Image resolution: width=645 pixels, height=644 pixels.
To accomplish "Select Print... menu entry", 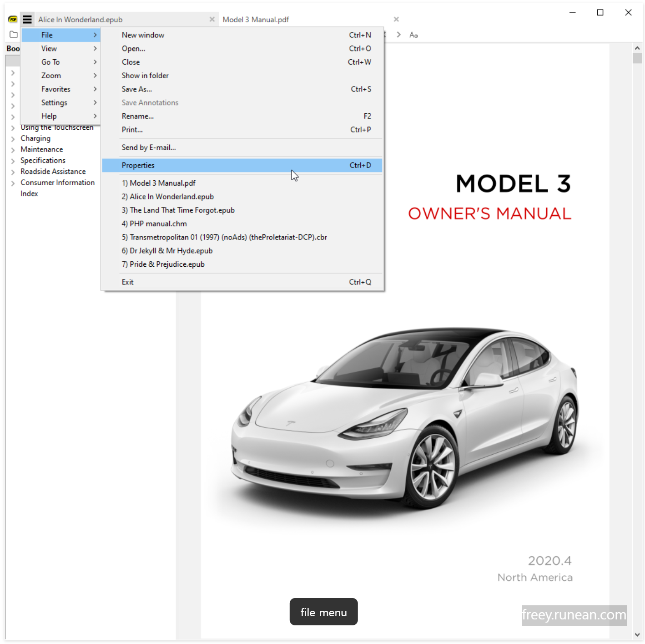I will tap(242, 130).
